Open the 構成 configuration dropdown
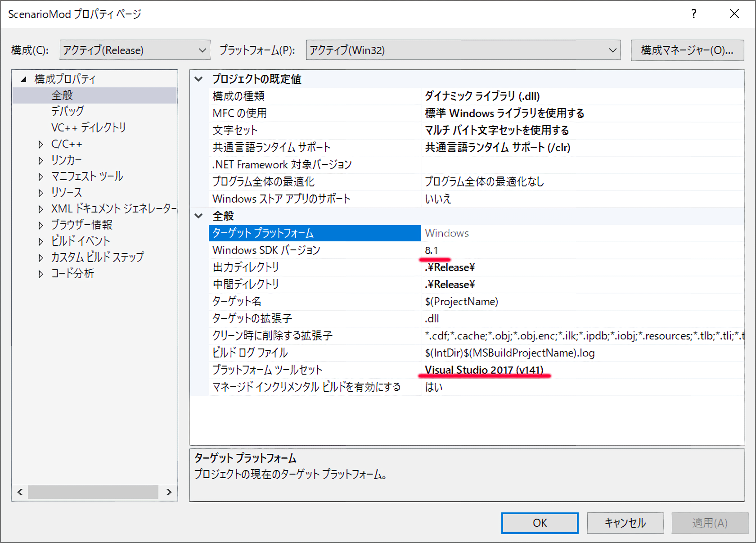Viewport: 756px width, 543px height. (x=135, y=50)
